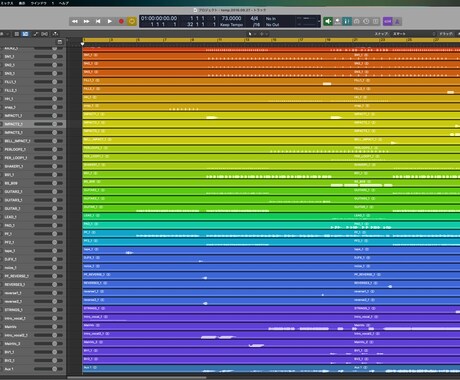Viewport: 460px width, 380px height.
Task: Select the blue noise_1 region at start
Action: coord(218,267)
